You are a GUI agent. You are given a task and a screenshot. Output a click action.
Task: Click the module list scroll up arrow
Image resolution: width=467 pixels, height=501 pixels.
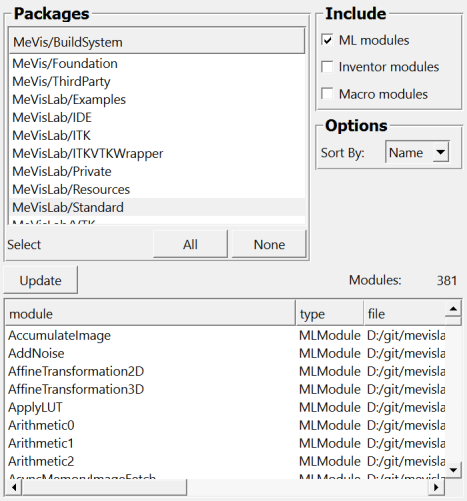coord(453,309)
